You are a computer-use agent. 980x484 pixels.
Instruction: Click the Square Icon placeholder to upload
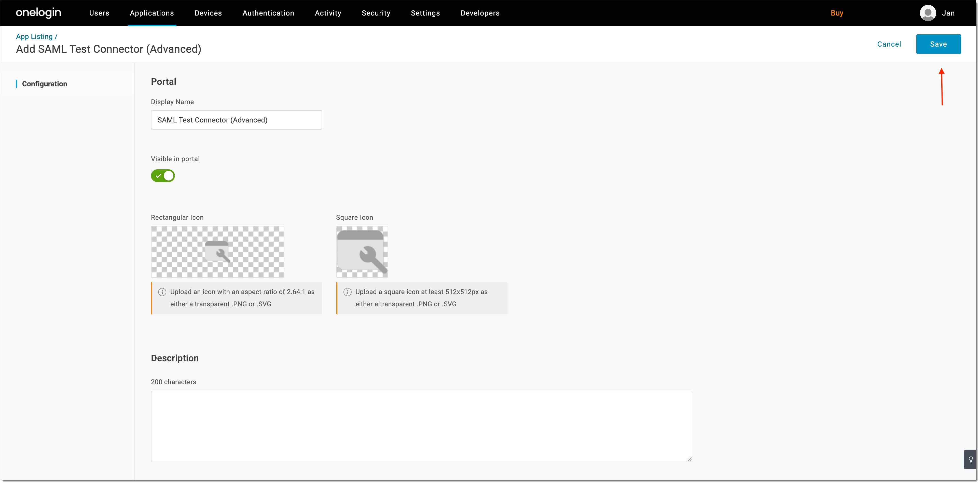click(362, 252)
